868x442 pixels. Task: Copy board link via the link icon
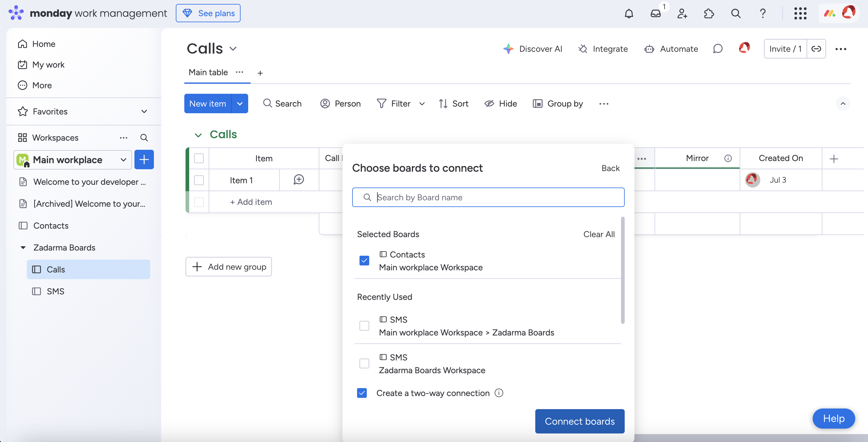tap(816, 49)
